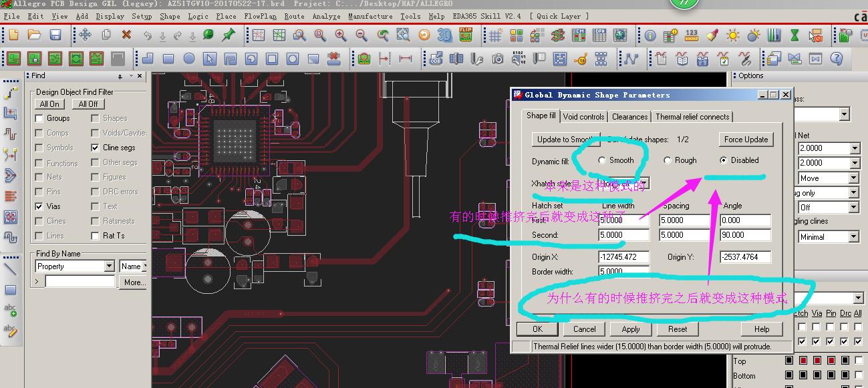Save the design with the floppy disk icon
This screenshot has height=388, width=868.
coord(55,35)
